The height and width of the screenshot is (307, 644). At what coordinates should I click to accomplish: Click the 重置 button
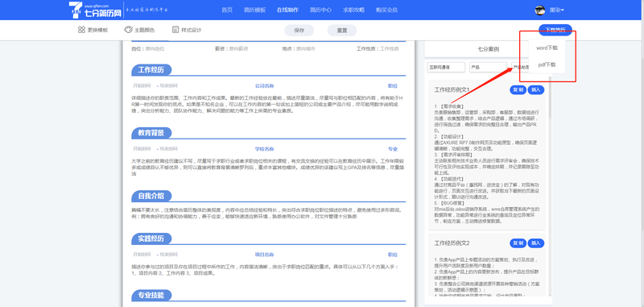tap(341, 31)
